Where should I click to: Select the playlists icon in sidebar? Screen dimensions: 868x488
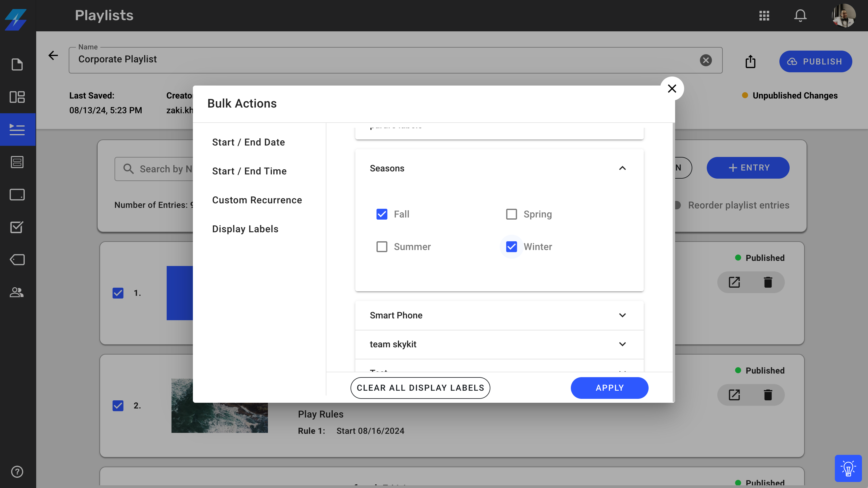coord(17,129)
